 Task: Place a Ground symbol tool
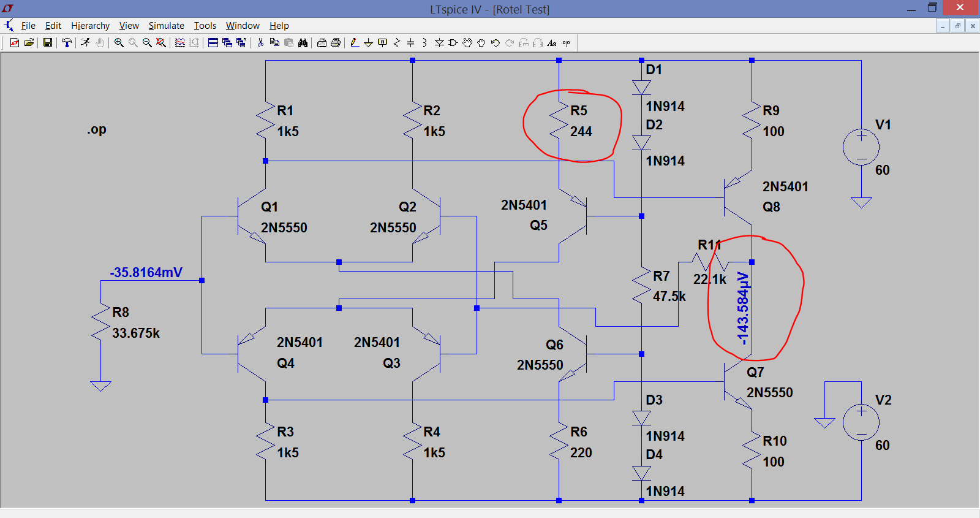tap(368, 43)
